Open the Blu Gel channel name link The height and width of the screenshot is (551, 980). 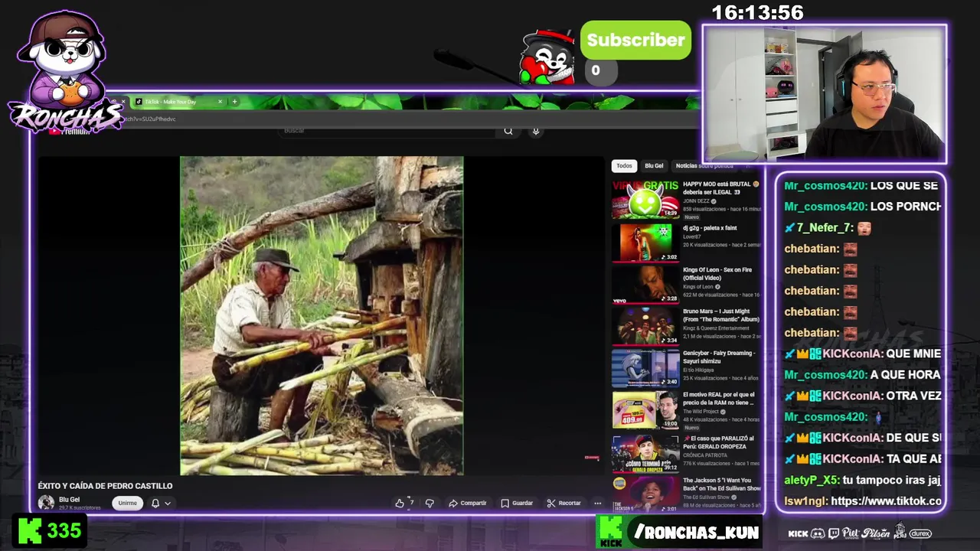click(69, 500)
